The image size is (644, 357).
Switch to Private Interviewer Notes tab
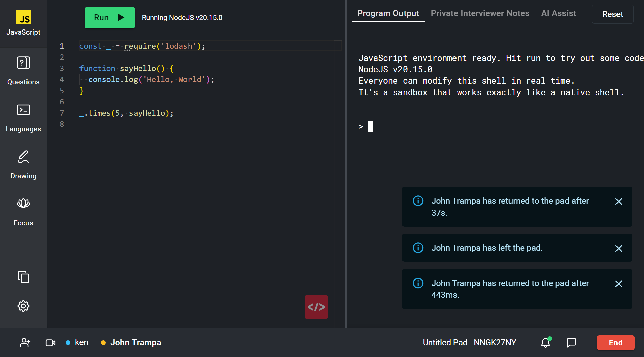480,13
